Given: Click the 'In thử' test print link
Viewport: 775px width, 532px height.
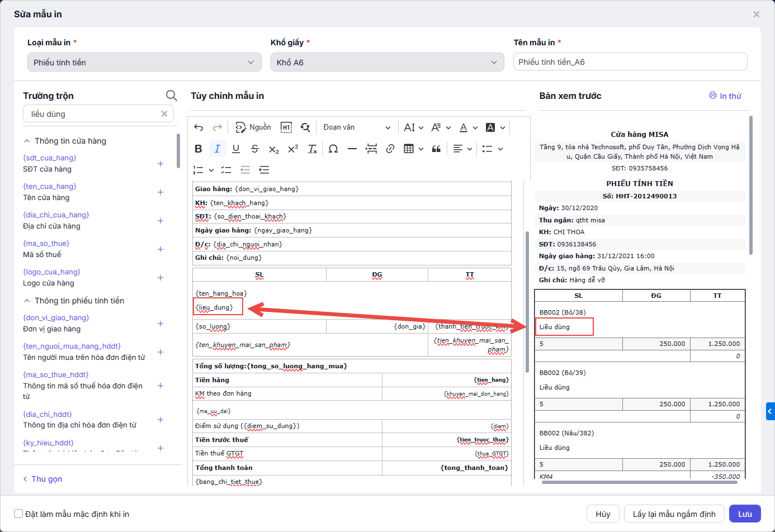Looking at the screenshot, I should [725, 96].
